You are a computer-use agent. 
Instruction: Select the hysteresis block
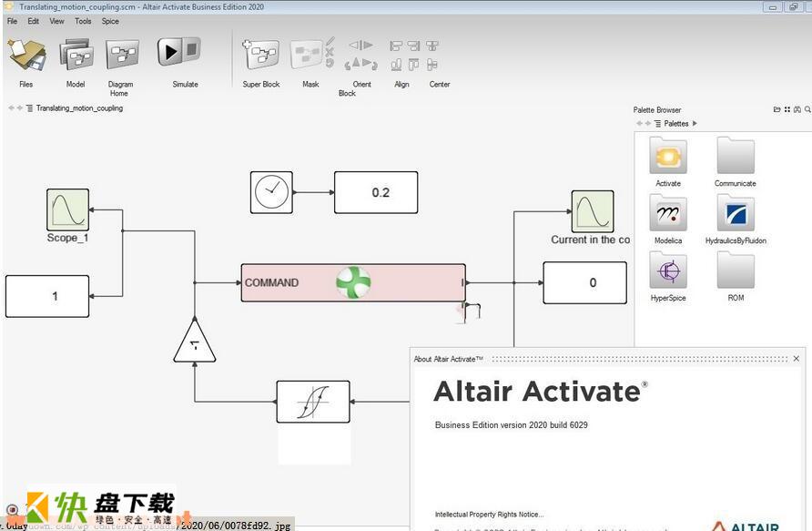pos(313,402)
